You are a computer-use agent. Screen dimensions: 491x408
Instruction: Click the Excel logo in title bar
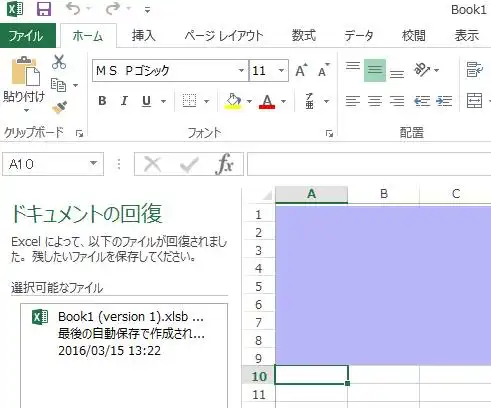15,9
